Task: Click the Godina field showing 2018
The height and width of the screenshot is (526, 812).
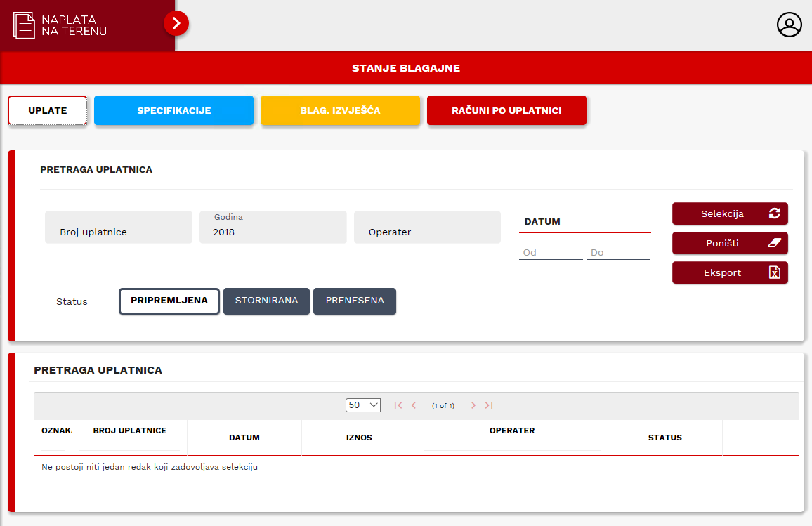Action: (274, 232)
